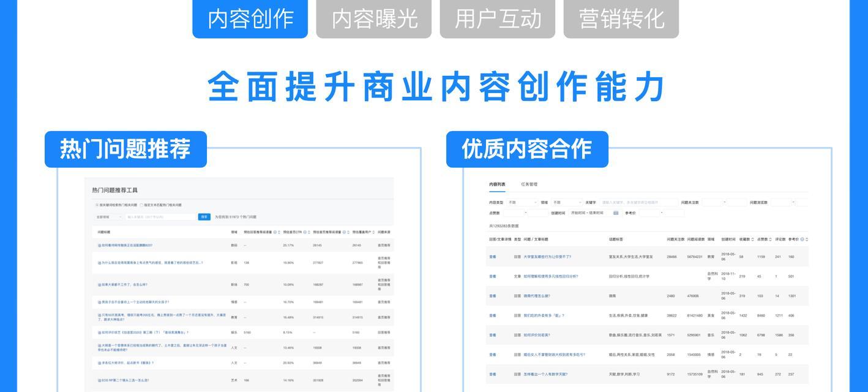This screenshot has width=868, height=392.
Task: Click info icon beside 预估首页推荐阅读量 header
Action: pos(344,232)
